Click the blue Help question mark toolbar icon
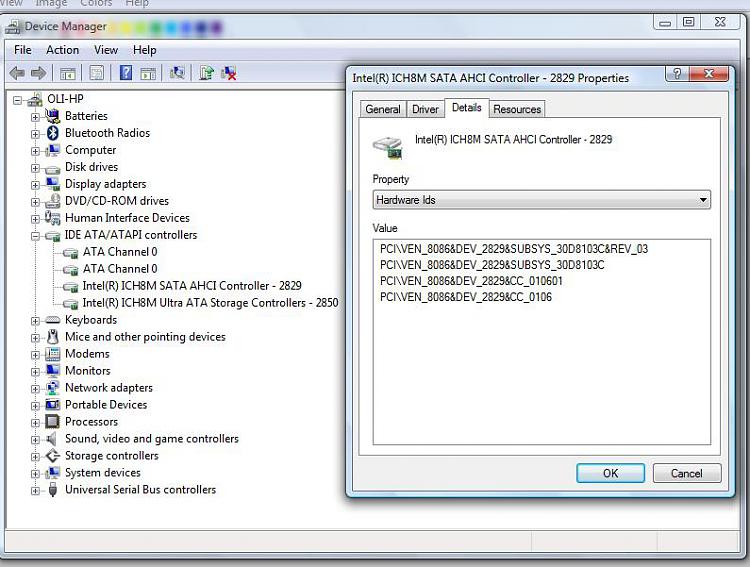Screen dimensions: 750x567 126,73
